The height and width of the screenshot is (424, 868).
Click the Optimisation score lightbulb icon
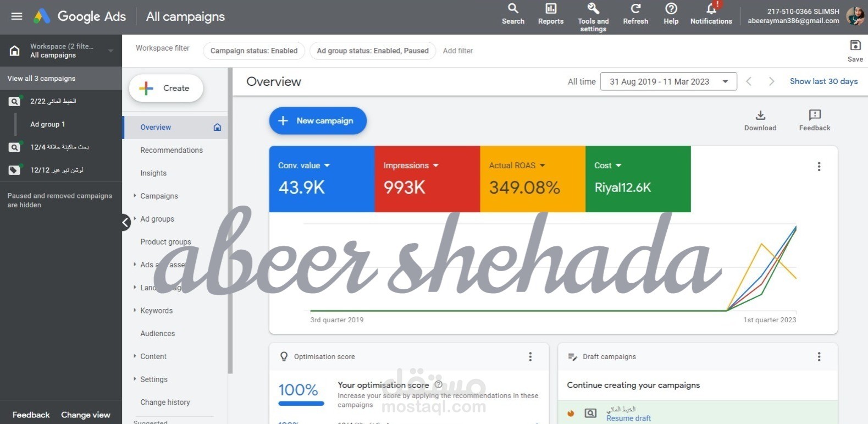point(284,357)
